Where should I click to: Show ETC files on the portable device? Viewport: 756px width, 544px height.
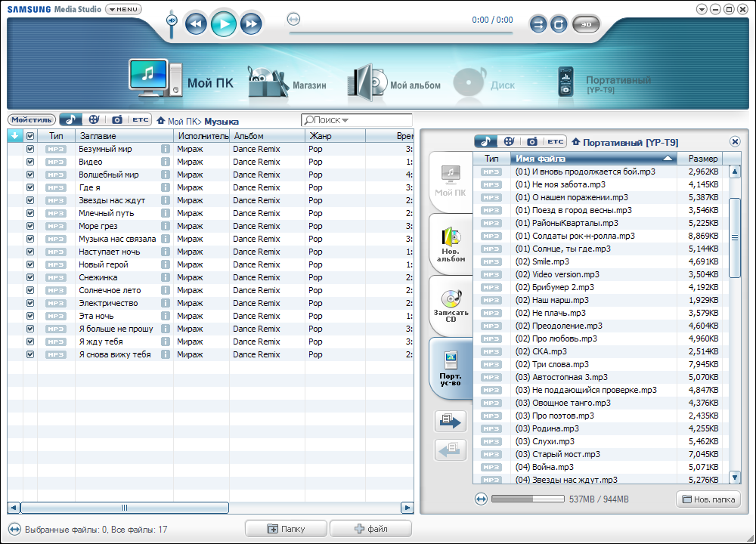tap(556, 141)
